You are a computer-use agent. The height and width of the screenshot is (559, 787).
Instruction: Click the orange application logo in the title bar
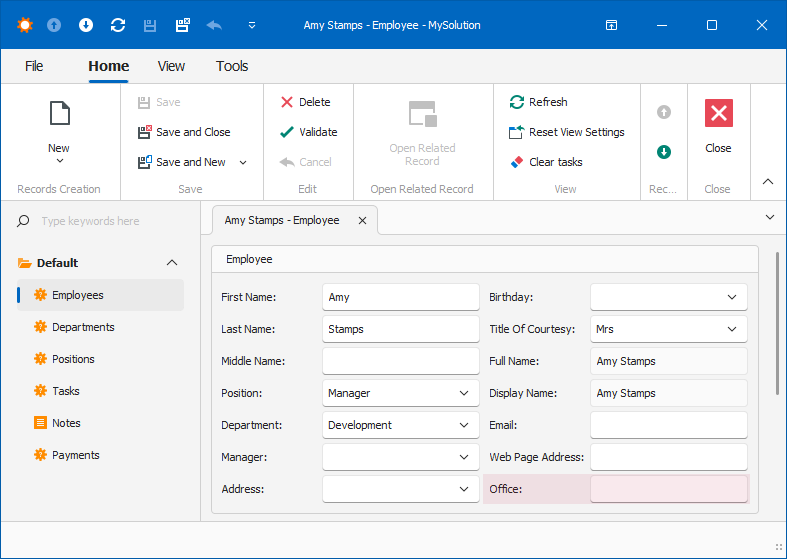point(24,25)
